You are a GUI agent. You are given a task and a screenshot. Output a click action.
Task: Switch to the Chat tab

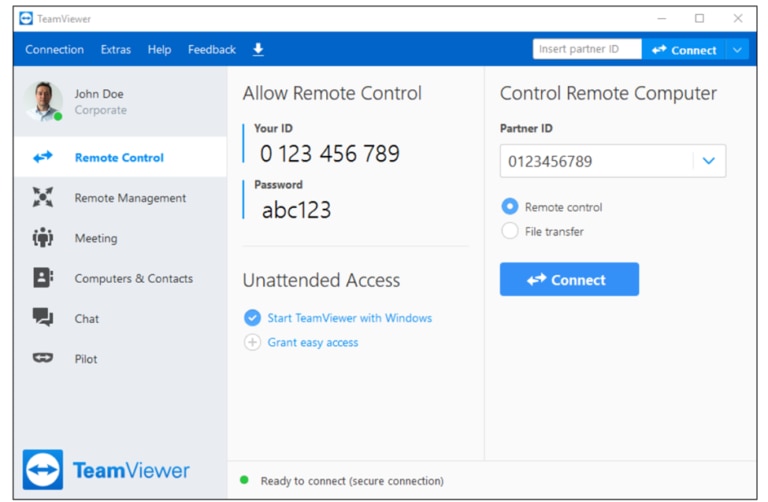[120, 318]
